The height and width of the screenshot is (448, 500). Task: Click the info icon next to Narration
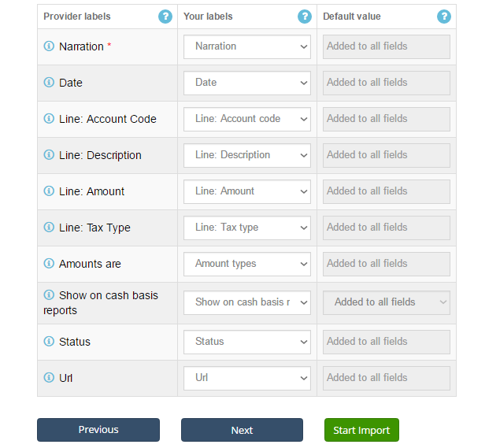pos(49,46)
